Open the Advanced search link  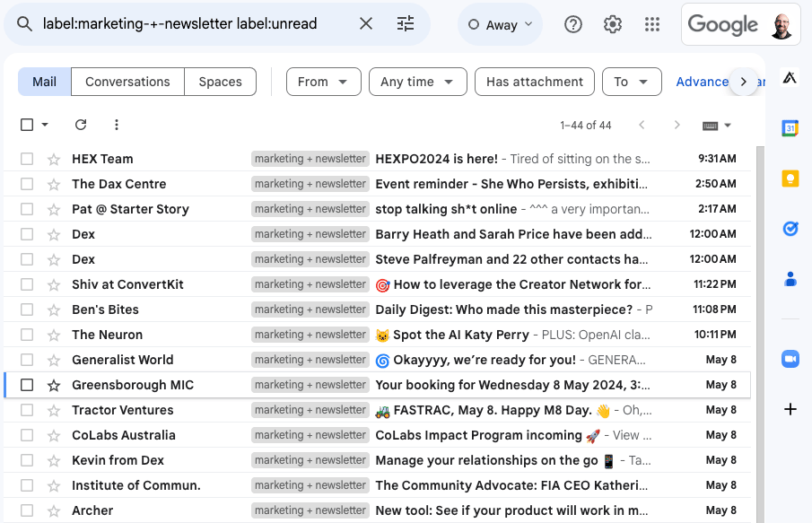703,82
